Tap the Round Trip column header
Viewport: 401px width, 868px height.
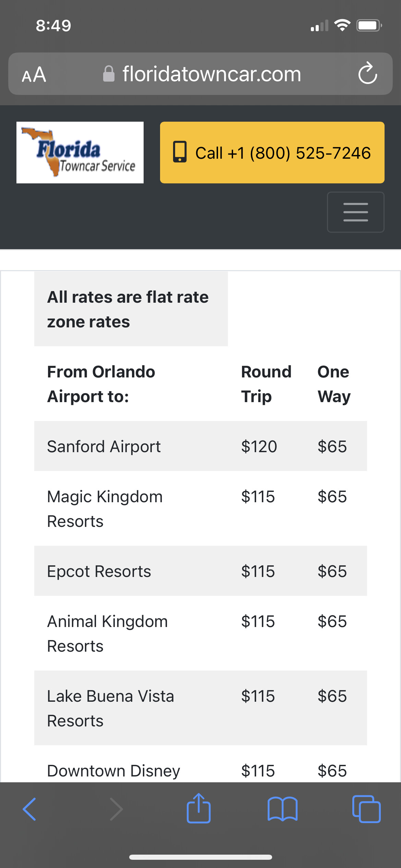[266, 384]
